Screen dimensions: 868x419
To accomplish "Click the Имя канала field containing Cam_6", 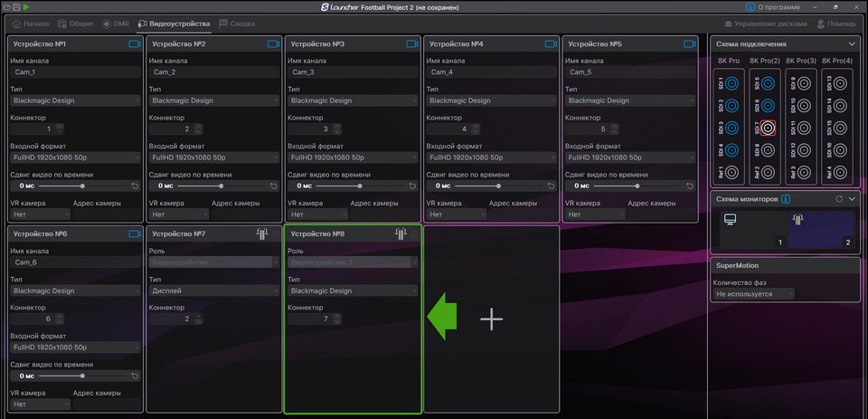I will [x=75, y=262].
